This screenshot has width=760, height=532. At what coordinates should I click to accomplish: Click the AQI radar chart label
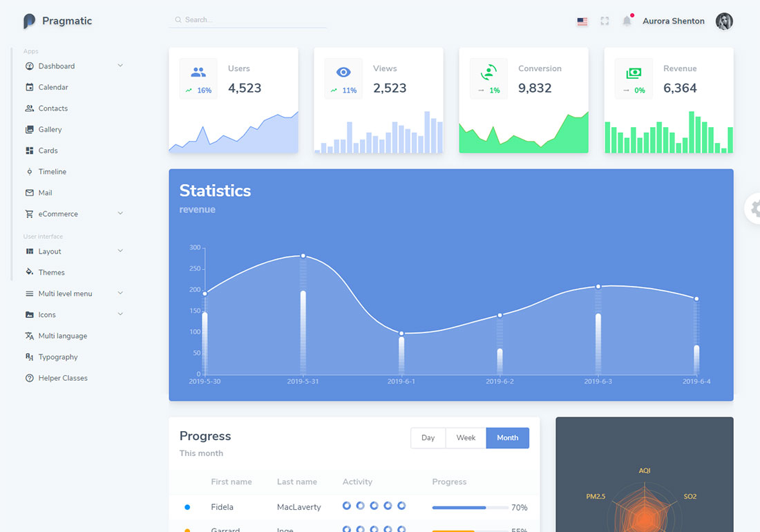point(644,471)
